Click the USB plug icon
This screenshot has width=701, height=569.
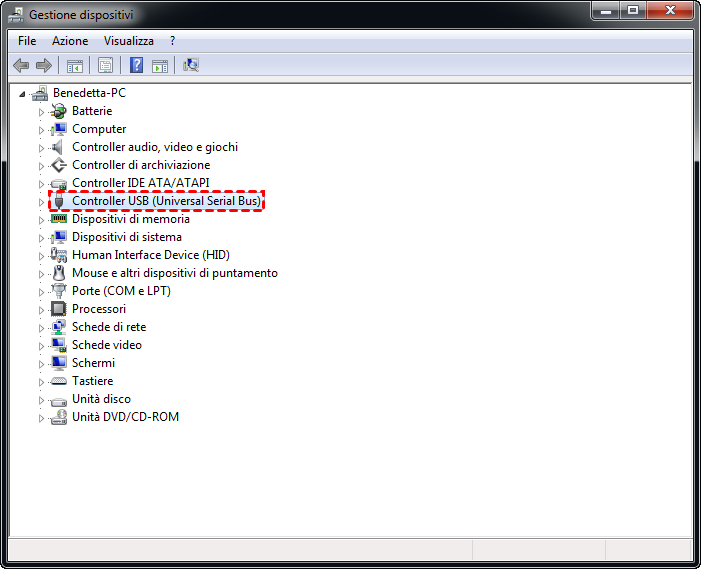click(x=59, y=201)
